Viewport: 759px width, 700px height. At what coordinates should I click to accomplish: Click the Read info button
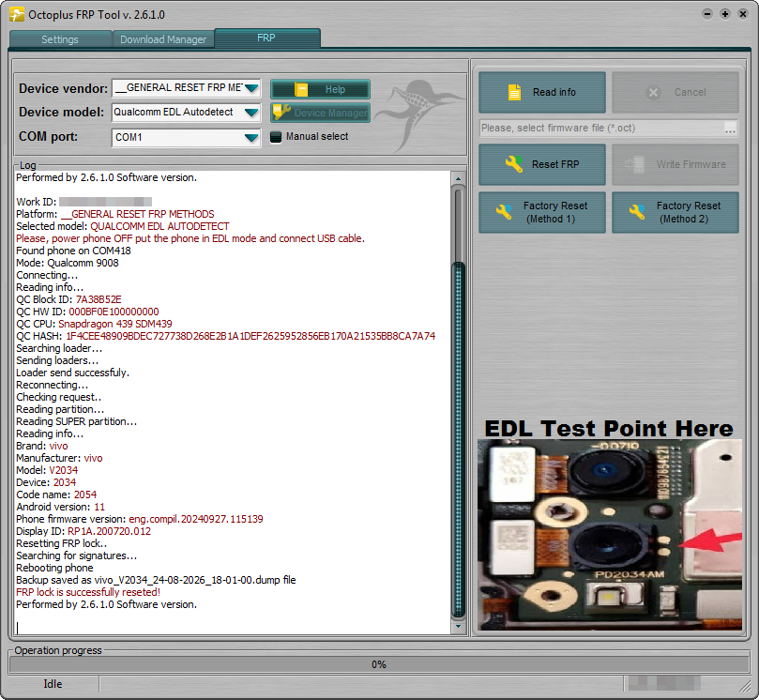tap(542, 92)
